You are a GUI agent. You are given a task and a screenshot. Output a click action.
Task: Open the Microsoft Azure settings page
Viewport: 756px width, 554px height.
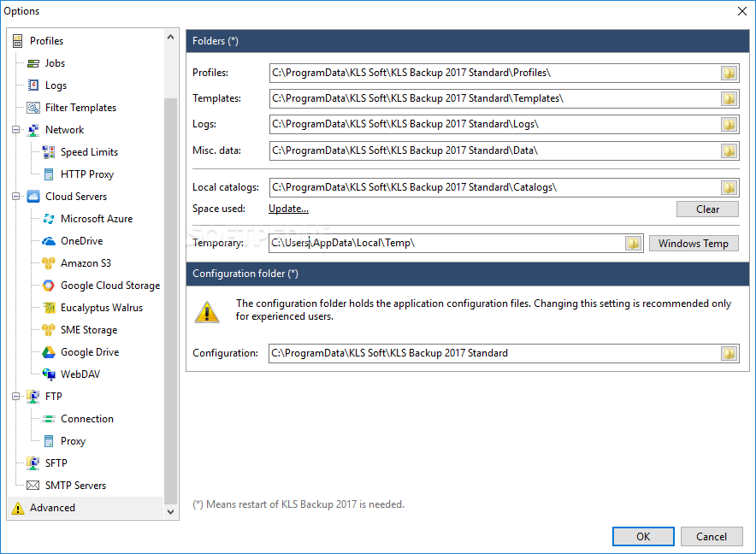[97, 218]
